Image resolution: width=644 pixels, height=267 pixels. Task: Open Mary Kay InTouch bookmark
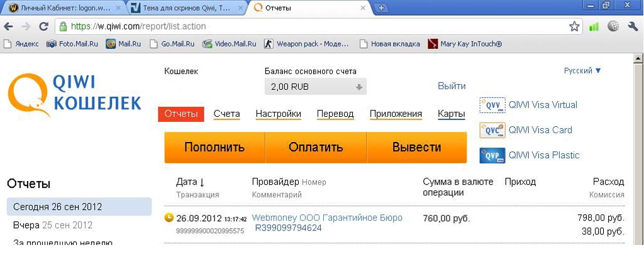(x=464, y=44)
